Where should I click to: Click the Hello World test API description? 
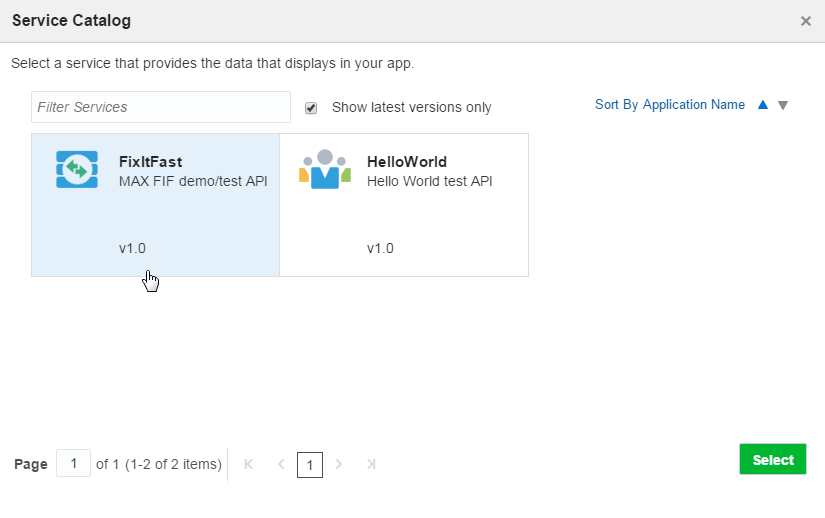tap(429, 181)
